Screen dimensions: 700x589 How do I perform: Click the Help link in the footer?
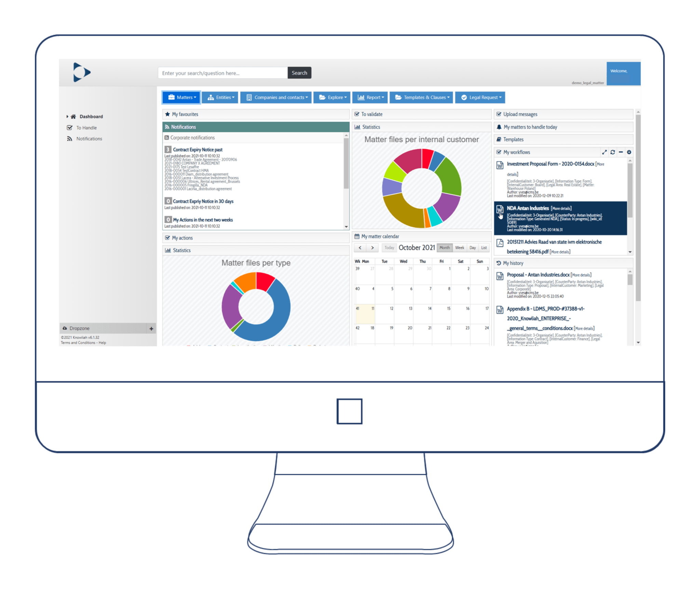102,343
